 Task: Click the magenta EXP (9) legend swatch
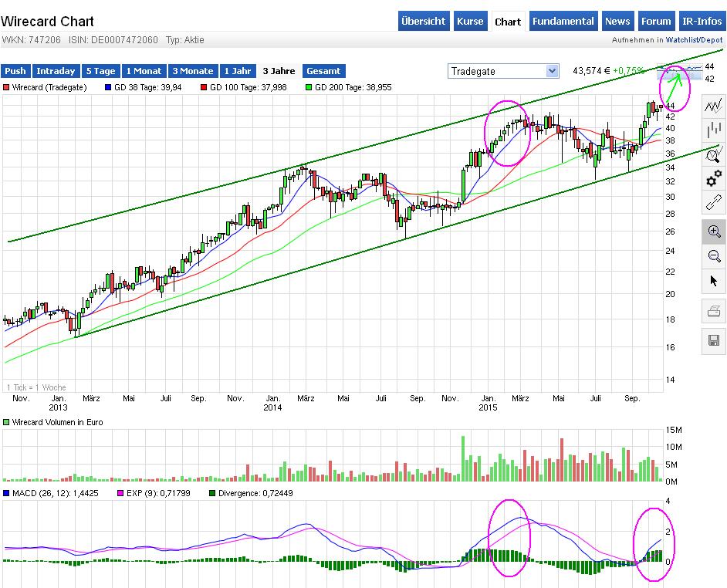point(120,493)
